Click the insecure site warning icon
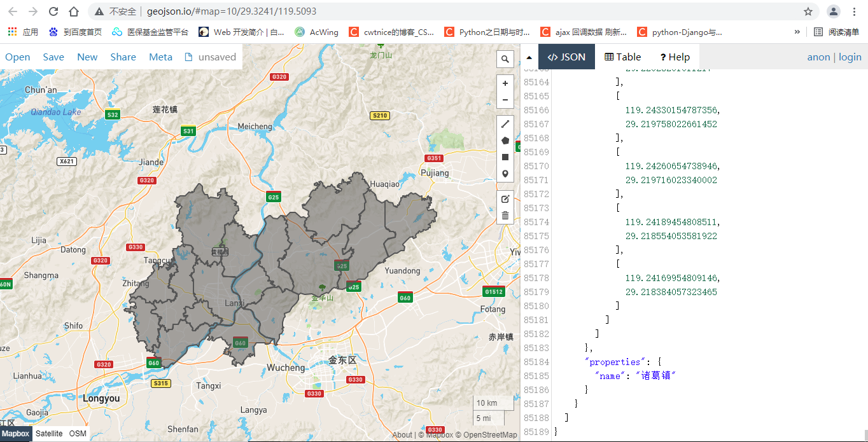868x442 pixels. 99,11
